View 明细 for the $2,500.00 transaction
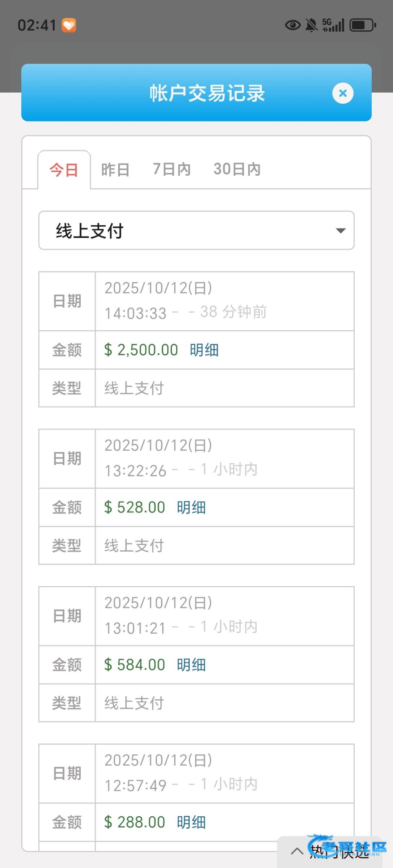Viewport: 393px width, 868px height. point(204,350)
